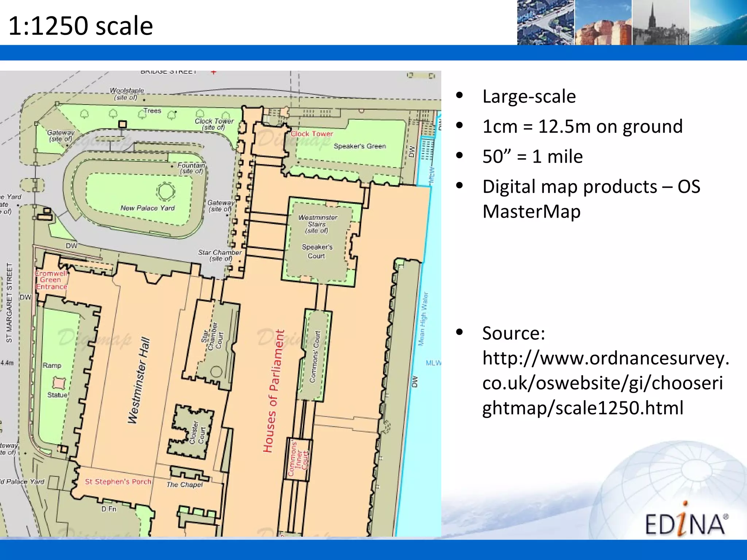This screenshot has height=560, width=747.
Task: Click the 'Statue' map label
Action: coord(57,395)
